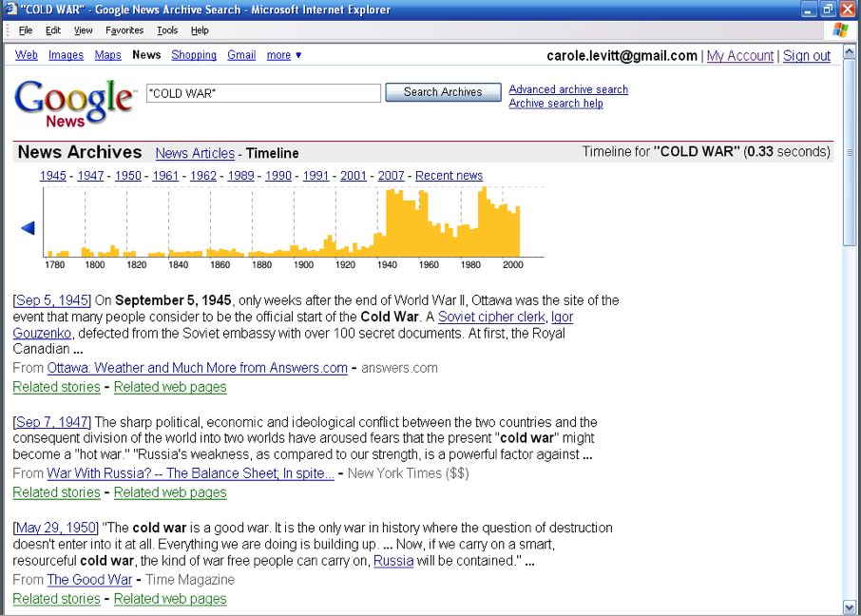Open Related stories under the New York Times article
The image size is (861, 616).
[x=57, y=492]
